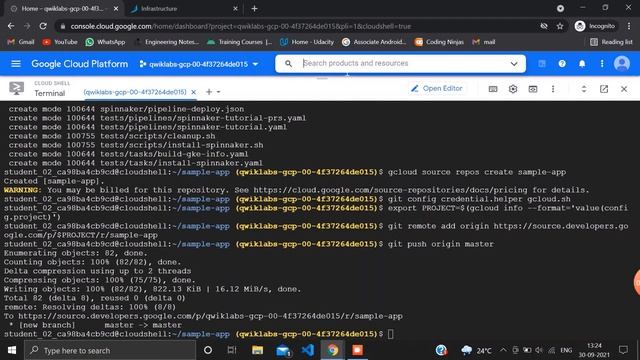This screenshot has width=640, height=360.
Task: Click the terminal prompt cursor
Action: (391, 334)
